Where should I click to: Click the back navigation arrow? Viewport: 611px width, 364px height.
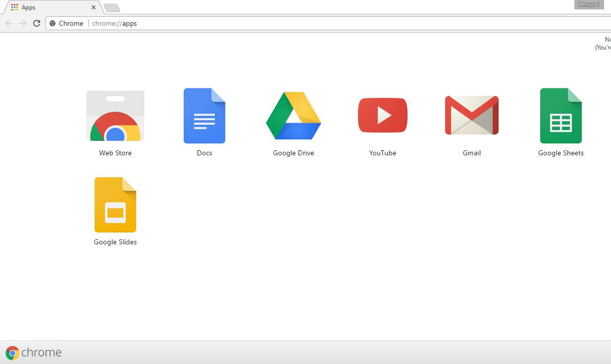[9, 23]
